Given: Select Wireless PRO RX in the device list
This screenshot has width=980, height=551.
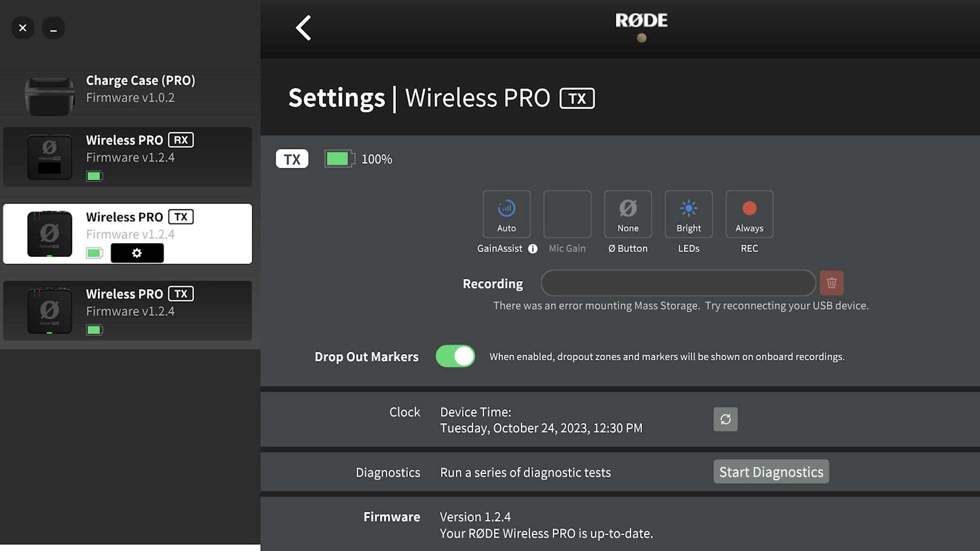Looking at the screenshot, I should pyautogui.click(x=128, y=157).
